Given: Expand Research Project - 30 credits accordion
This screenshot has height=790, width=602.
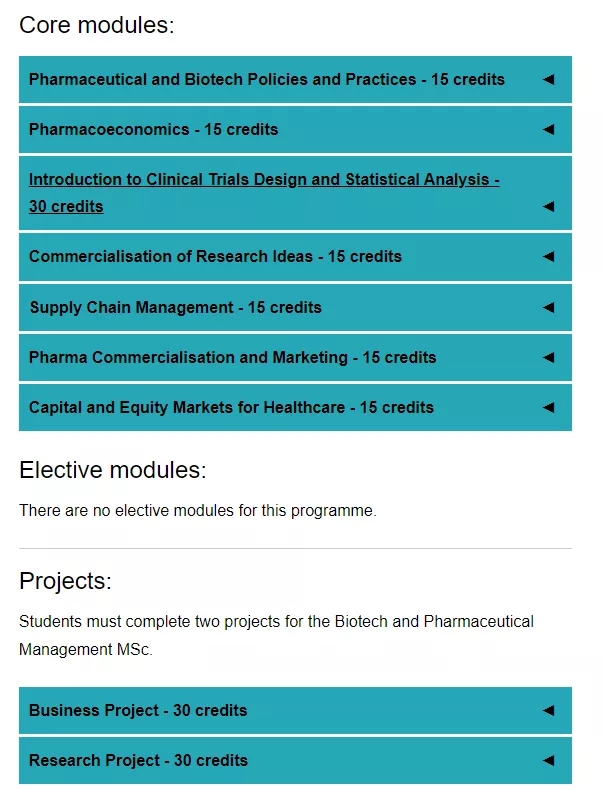Looking at the screenshot, I should pyautogui.click(x=295, y=760).
